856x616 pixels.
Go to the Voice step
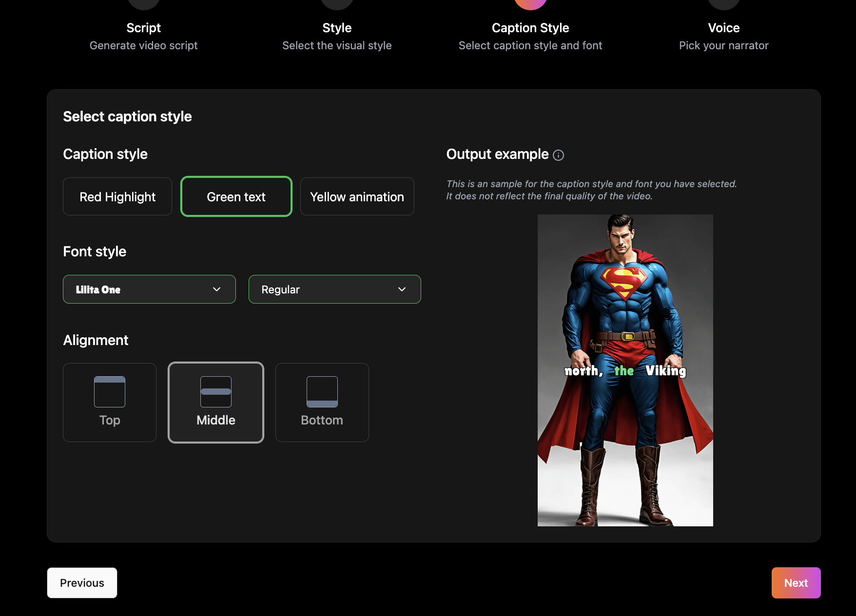[724, 28]
